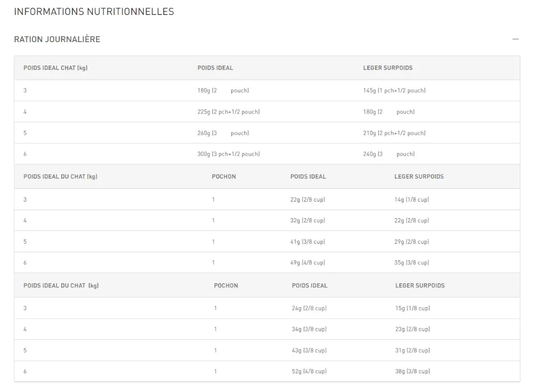The width and height of the screenshot is (546, 392).
Task: Select the POIDS IDEAL CHAT (kg) column header
Action: (55, 68)
